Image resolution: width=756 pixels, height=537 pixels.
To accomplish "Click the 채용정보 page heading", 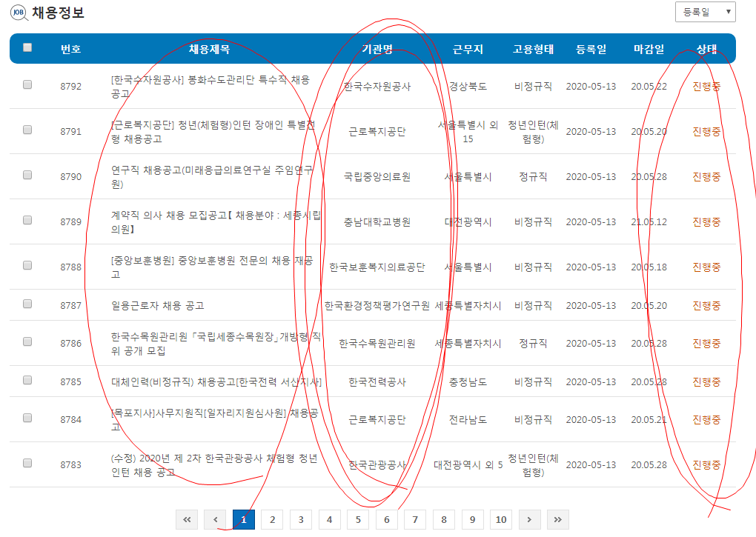I will click(58, 13).
